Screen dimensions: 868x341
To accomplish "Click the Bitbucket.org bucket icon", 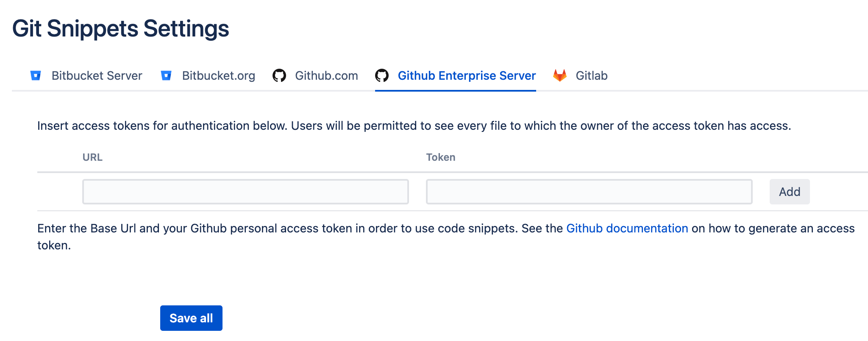I will [166, 75].
